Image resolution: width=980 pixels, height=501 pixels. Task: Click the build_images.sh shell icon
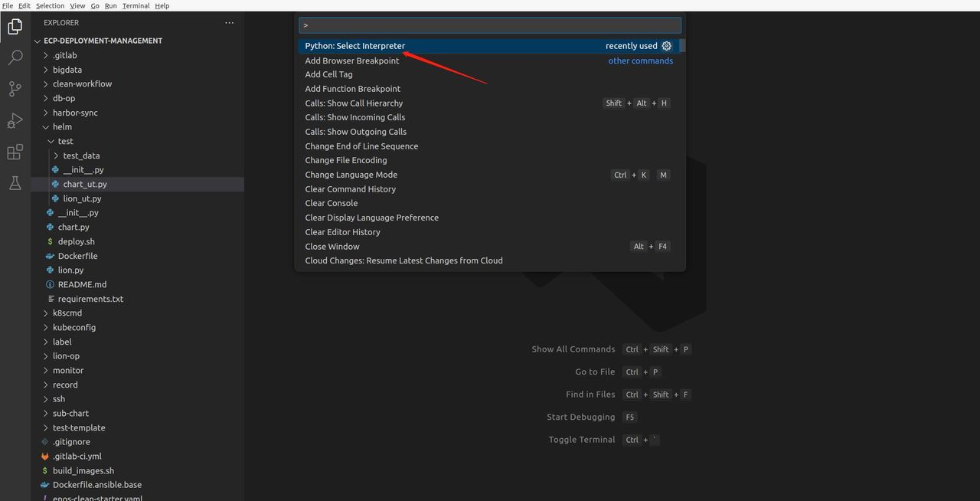point(45,471)
